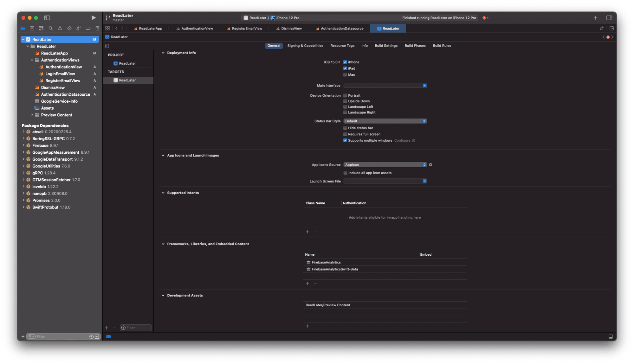Image resolution: width=634 pixels, height=364 pixels.
Task: Check Hide status bar
Action: tap(345, 128)
